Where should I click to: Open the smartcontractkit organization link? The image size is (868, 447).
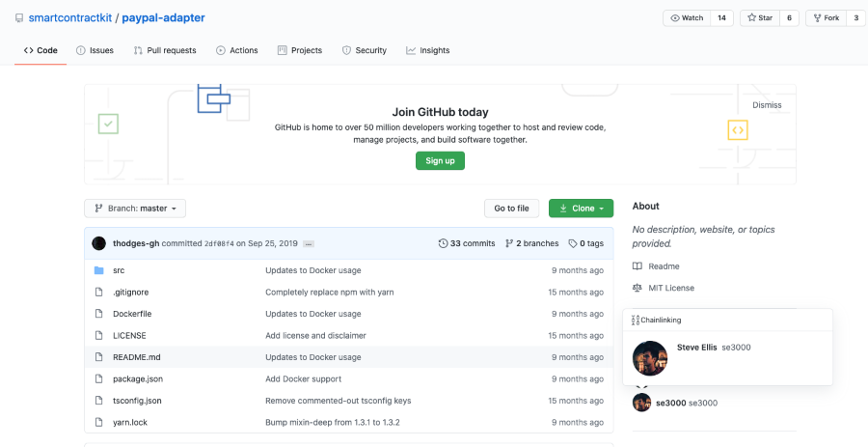click(x=70, y=17)
